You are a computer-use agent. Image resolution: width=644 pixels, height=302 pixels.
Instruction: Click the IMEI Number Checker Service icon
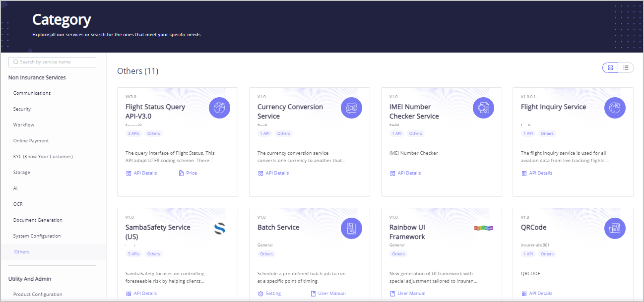point(483,108)
